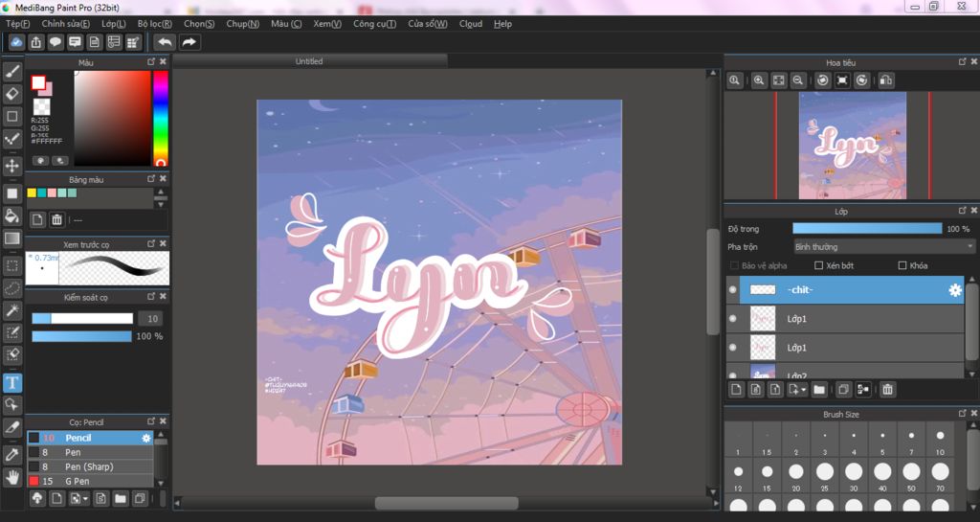Select the Text tool
Viewport: 980px width, 522px height.
[x=11, y=382]
